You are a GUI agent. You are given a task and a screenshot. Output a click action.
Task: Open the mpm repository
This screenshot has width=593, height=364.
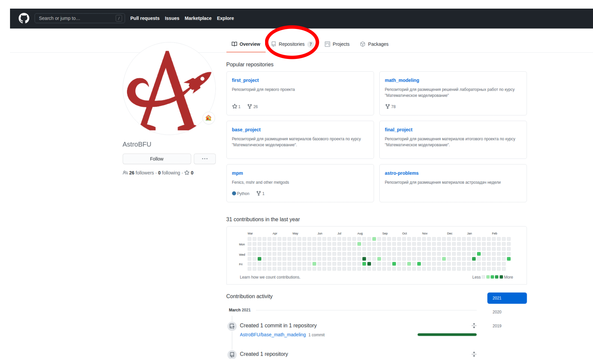(237, 173)
